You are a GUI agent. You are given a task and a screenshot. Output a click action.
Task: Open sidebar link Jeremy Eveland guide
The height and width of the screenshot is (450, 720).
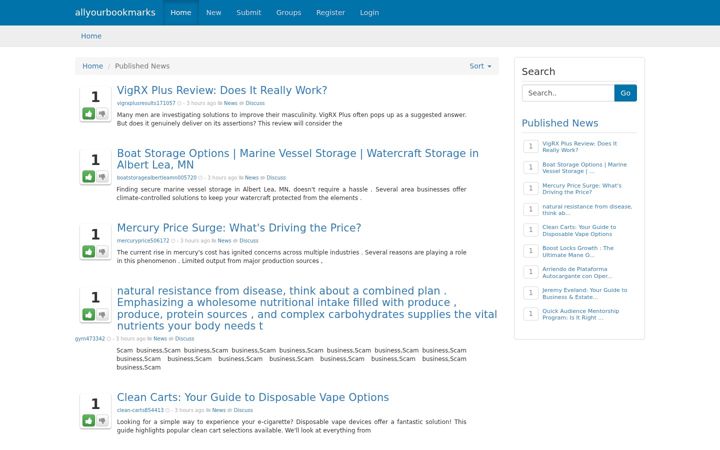coord(585,293)
